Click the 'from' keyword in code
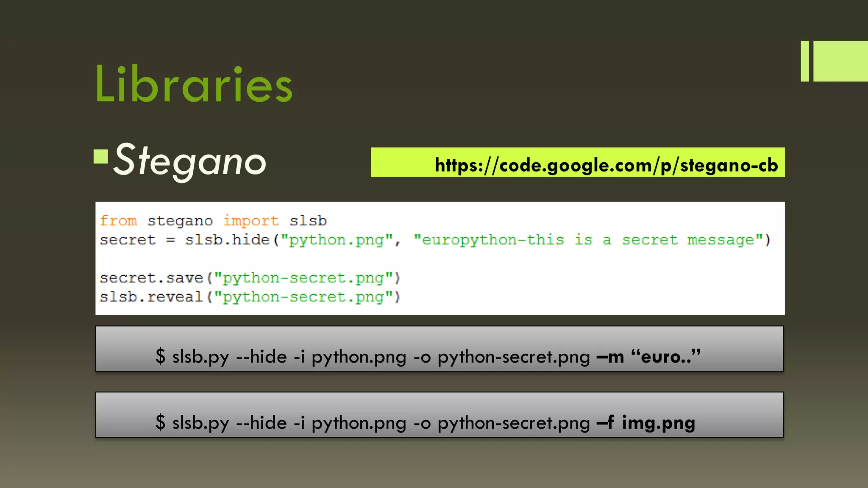868x488 pixels. 118,221
